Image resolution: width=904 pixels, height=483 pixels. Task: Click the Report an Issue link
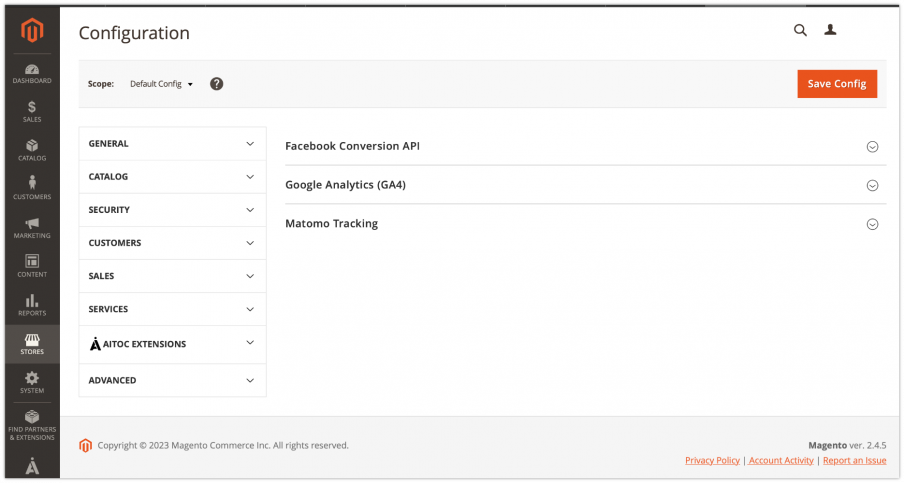(x=854, y=460)
